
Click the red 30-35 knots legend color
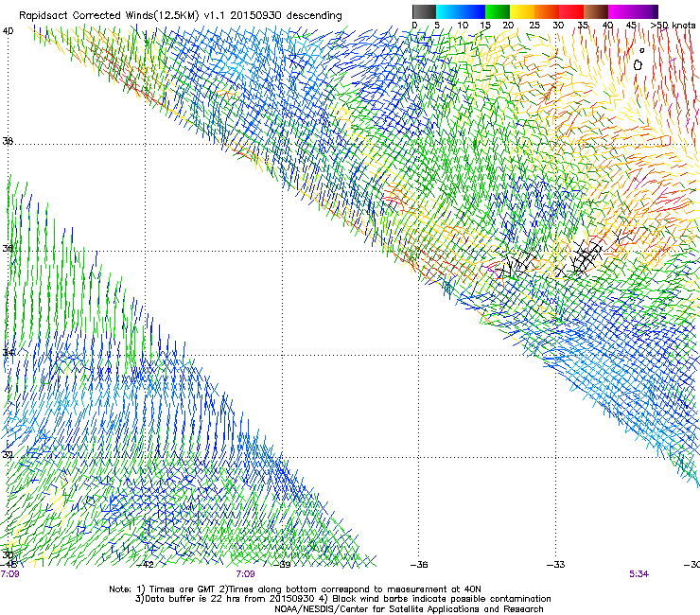point(571,11)
